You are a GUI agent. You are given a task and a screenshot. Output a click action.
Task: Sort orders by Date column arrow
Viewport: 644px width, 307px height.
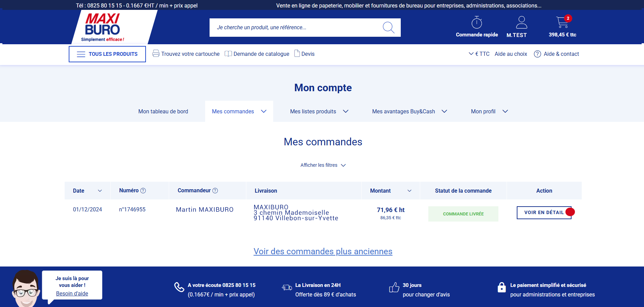point(100,191)
